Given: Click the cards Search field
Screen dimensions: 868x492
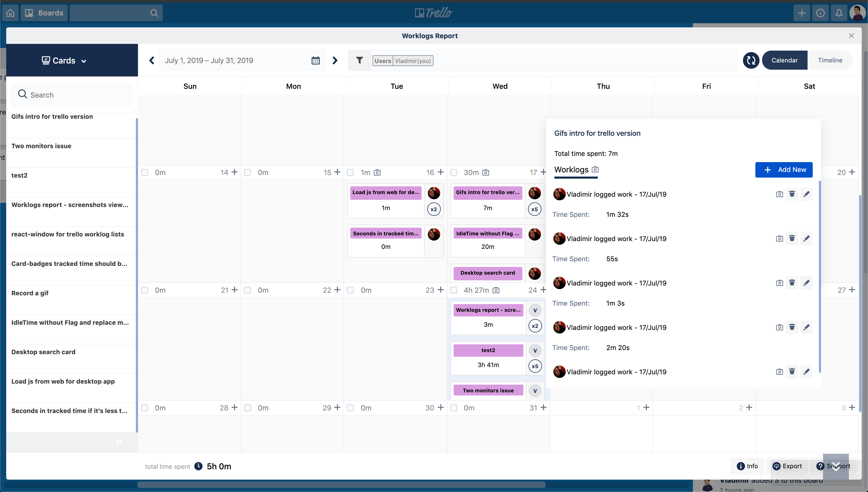Looking at the screenshot, I should point(72,95).
